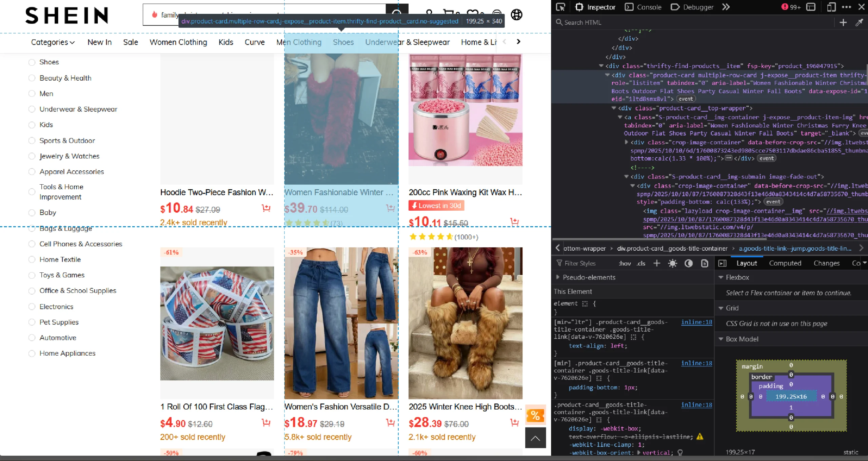Screen dimensions: 868x461
Task: Enable light color scheme simulation
Action: pos(673,263)
